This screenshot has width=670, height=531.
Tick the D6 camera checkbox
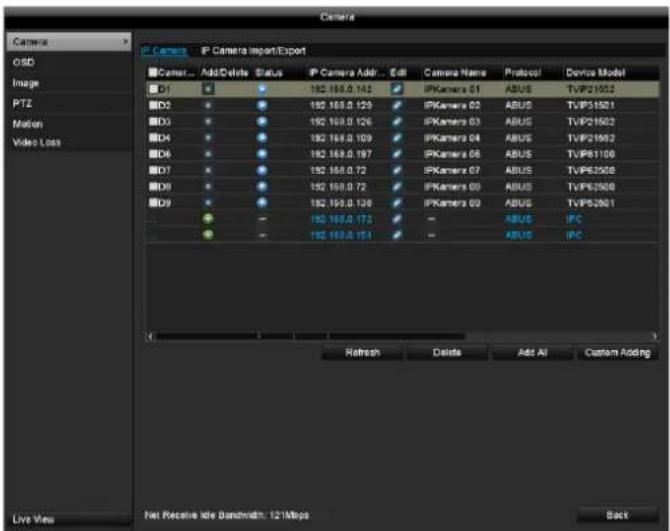pyautogui.click(x=153, y=154)
